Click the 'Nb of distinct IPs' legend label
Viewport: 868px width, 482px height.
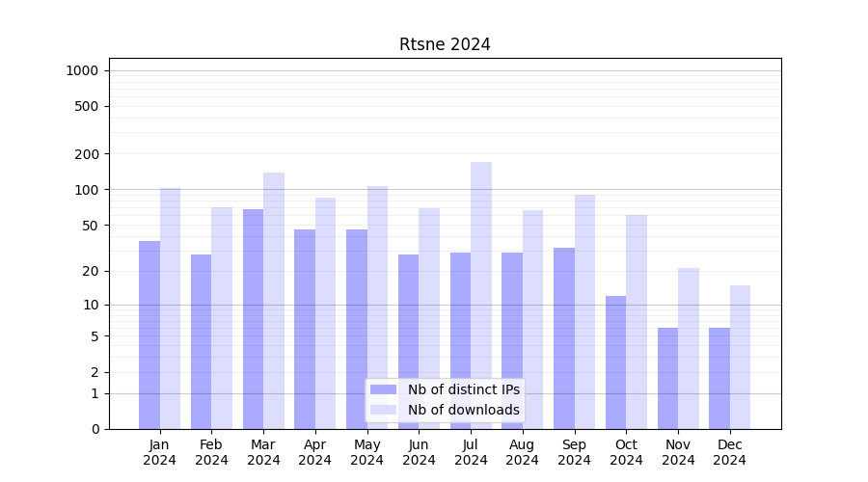click(463, 389)
